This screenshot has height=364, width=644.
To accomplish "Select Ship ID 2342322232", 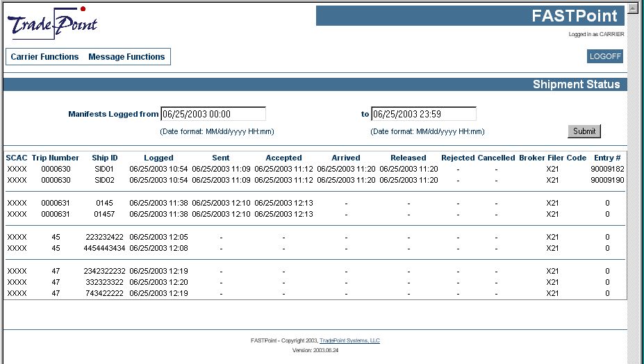I will (105, 271).
